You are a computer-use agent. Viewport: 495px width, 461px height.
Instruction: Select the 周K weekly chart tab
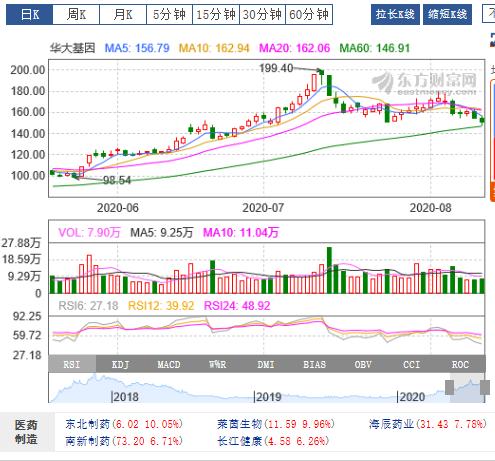click(x=76, y=15)
